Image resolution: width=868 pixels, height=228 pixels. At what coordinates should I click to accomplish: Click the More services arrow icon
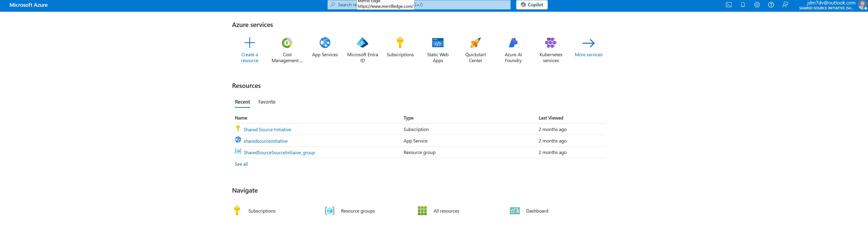(588, 43)
